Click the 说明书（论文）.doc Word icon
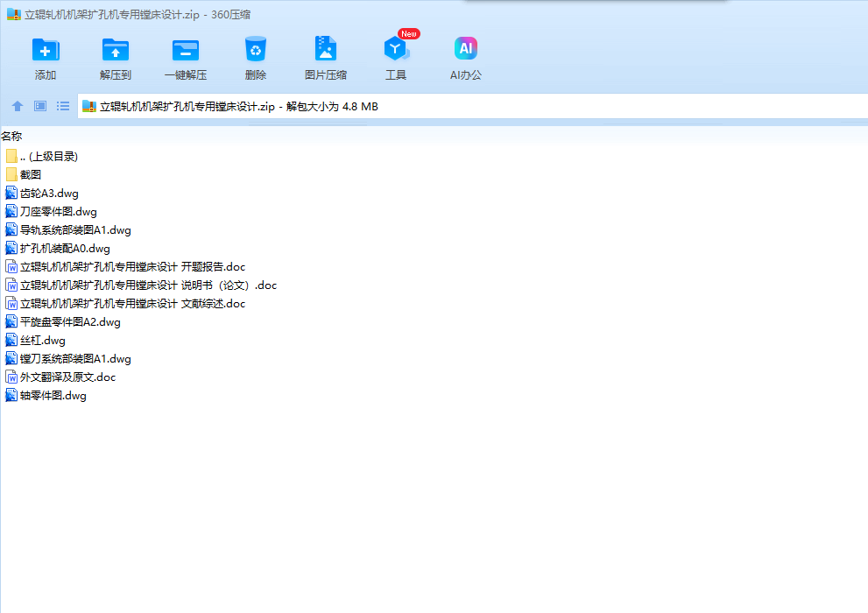 [11, 285]
